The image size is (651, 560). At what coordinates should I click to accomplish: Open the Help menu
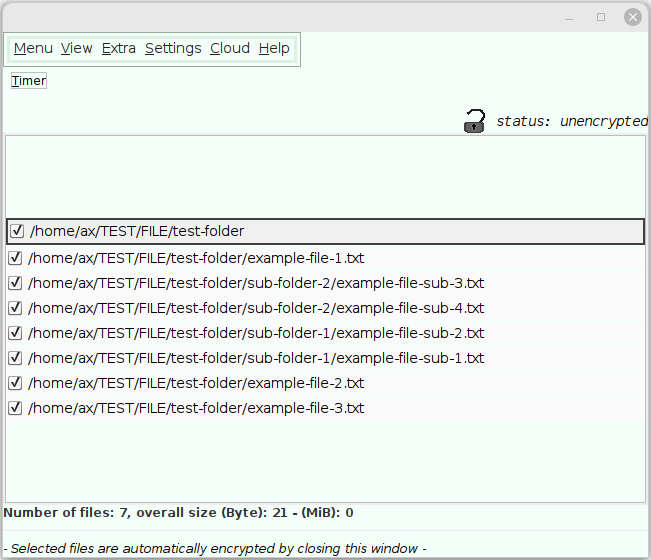click(x=274, y=48)
